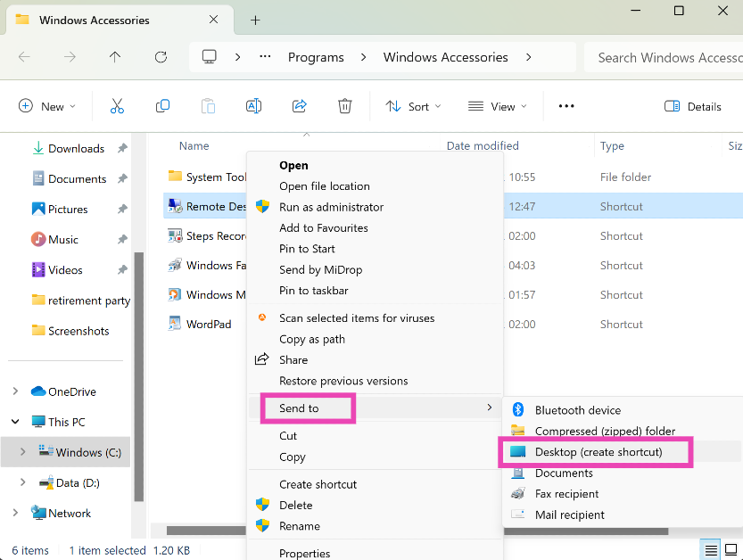743x560 pixels.
Task: Click the Cut scissors icon in toolbar
Action: (117, 106)
